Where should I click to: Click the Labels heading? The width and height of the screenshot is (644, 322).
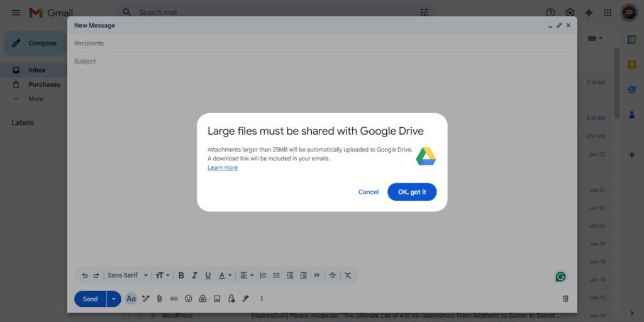23,123
